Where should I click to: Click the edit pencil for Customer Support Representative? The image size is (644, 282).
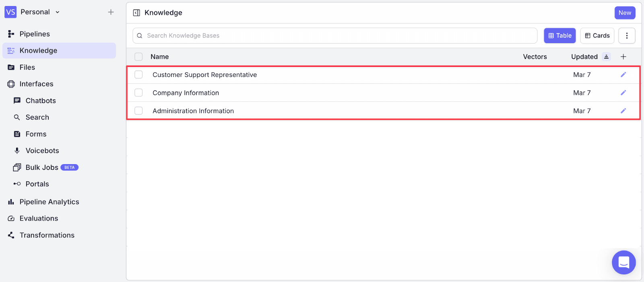click(x=623, y=74)
